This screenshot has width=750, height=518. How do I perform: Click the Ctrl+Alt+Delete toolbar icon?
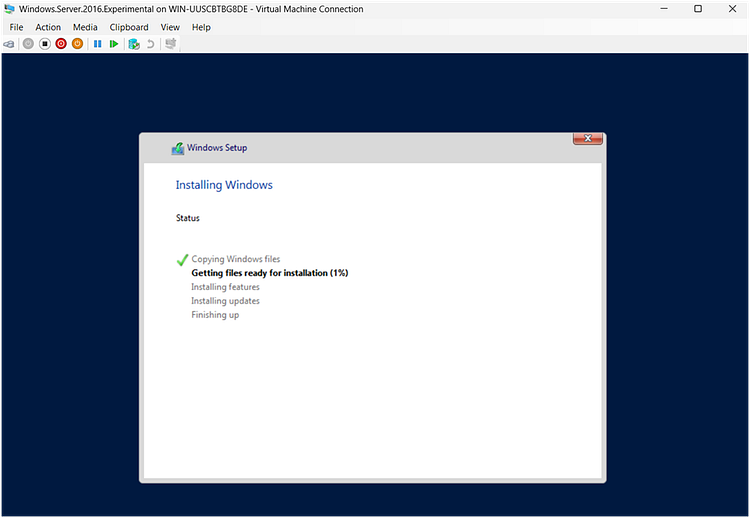point(9,44)
